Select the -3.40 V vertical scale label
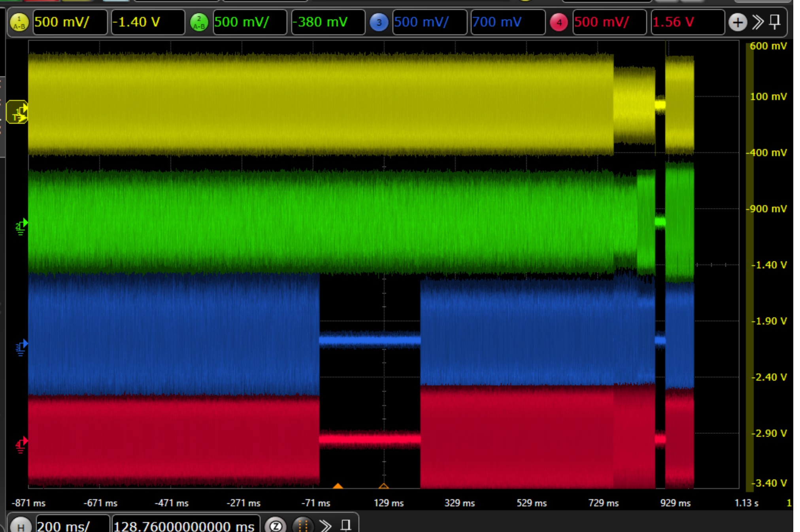This screenshot has height=532, width=800. pos(768,483)
